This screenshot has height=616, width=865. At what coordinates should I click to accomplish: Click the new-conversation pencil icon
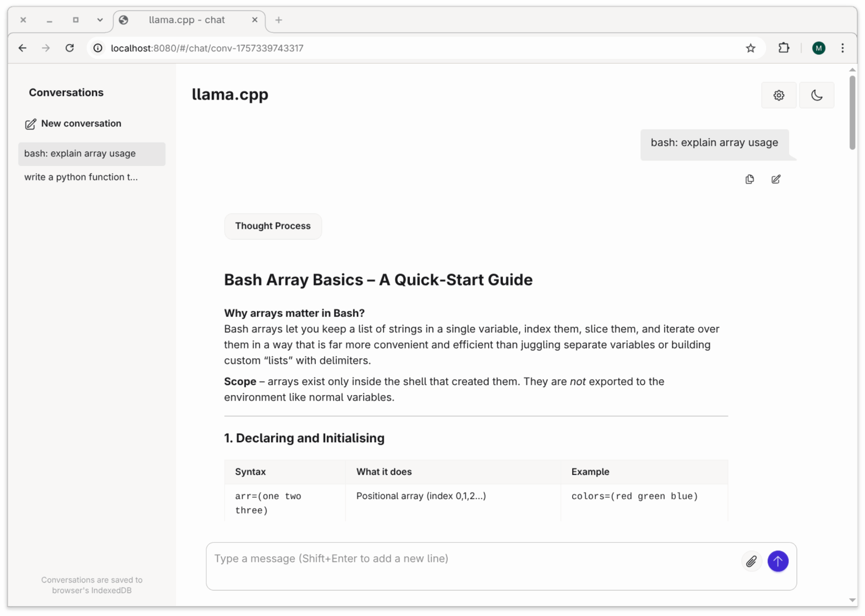click(x=31, y=124)
